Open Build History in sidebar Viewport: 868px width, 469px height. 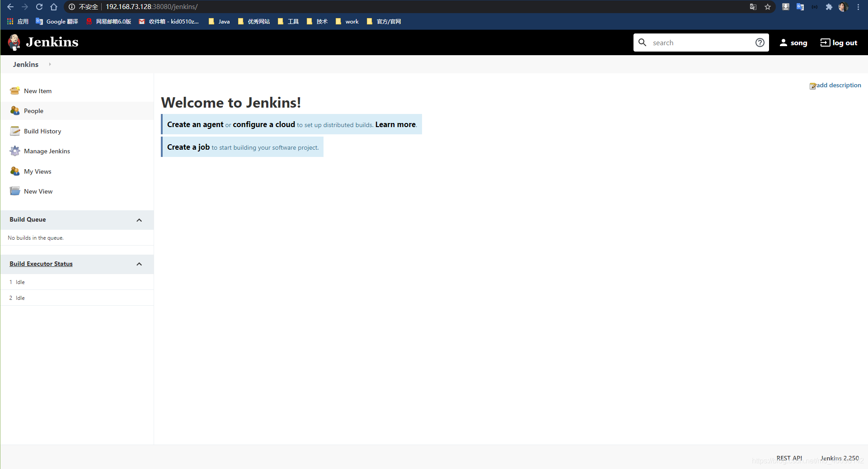(x=42, y=131)
